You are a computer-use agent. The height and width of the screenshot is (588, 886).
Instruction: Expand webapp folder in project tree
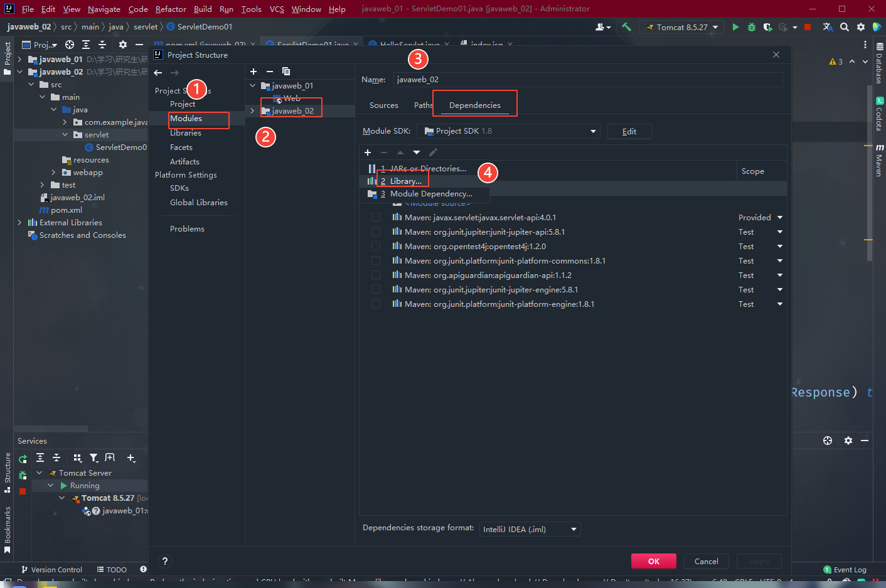coord(53,172)
